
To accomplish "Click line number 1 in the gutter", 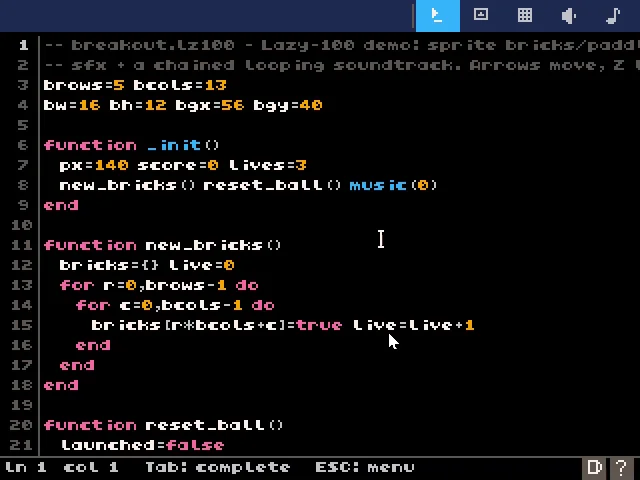I will [24, 45].
